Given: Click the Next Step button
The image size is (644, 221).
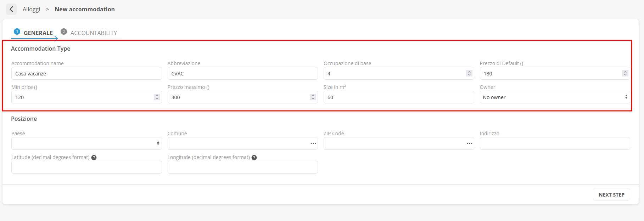Looking at the screenshot, I should tap(611, 195).
